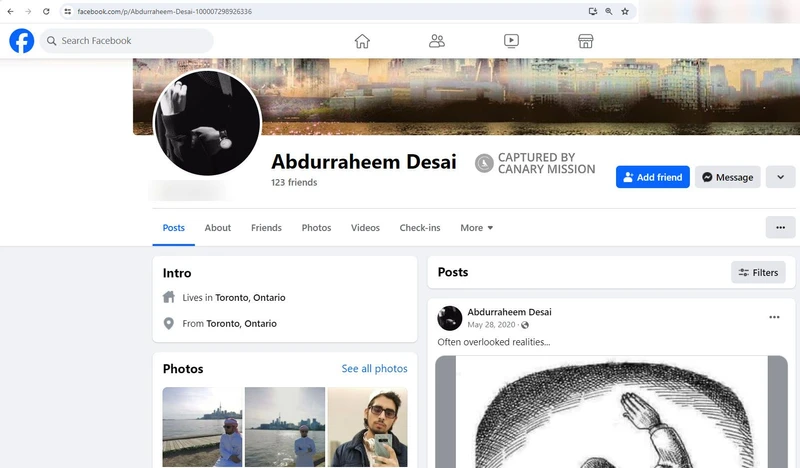Switch to the Videos tab
800x468 pixels.
click(365, 228)
